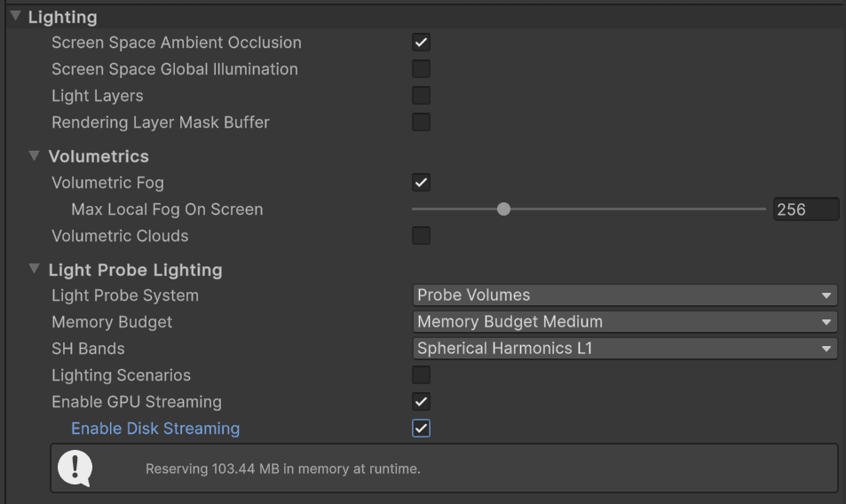Enable Screen Space Global Illumination checkbox
Image resolution: width=846 pixels, height=504 pixels.
(x=421, y=69)
